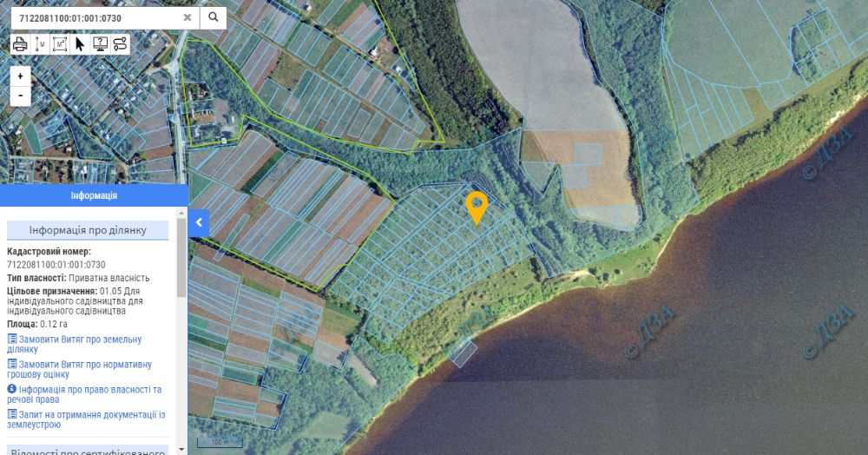868x455 pixels.
Task: Open Інформація про право власності link
Action: pos(84,394)
